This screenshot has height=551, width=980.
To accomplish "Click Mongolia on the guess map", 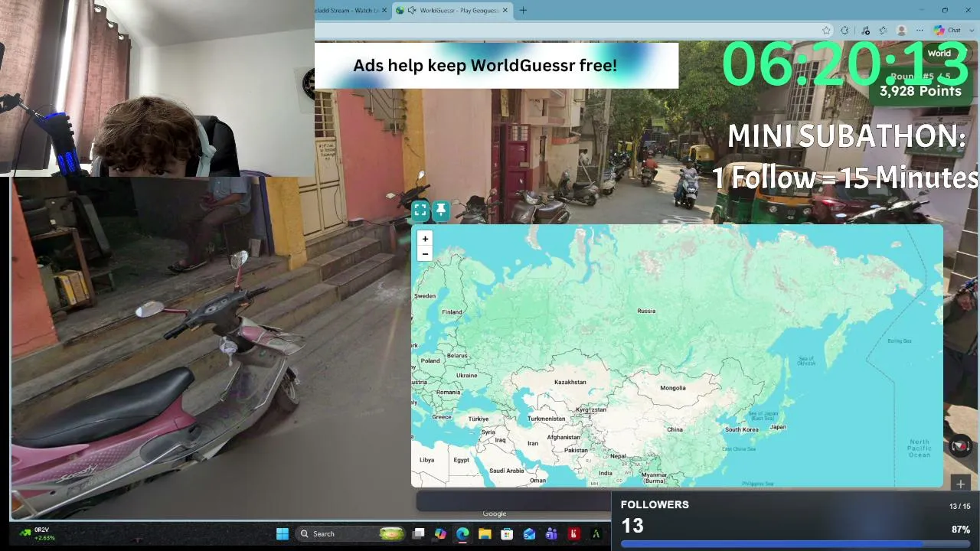I will [x=673, y=388].
